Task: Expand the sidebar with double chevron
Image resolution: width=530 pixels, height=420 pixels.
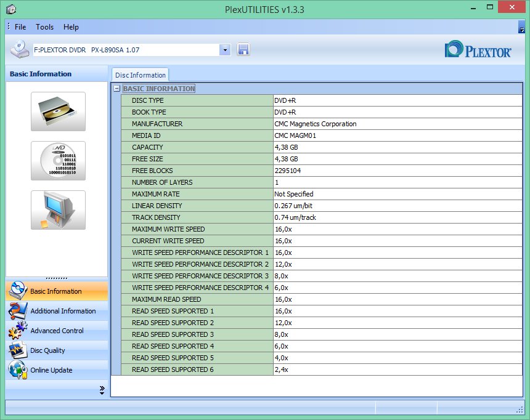Action: [x=102, y=389]
